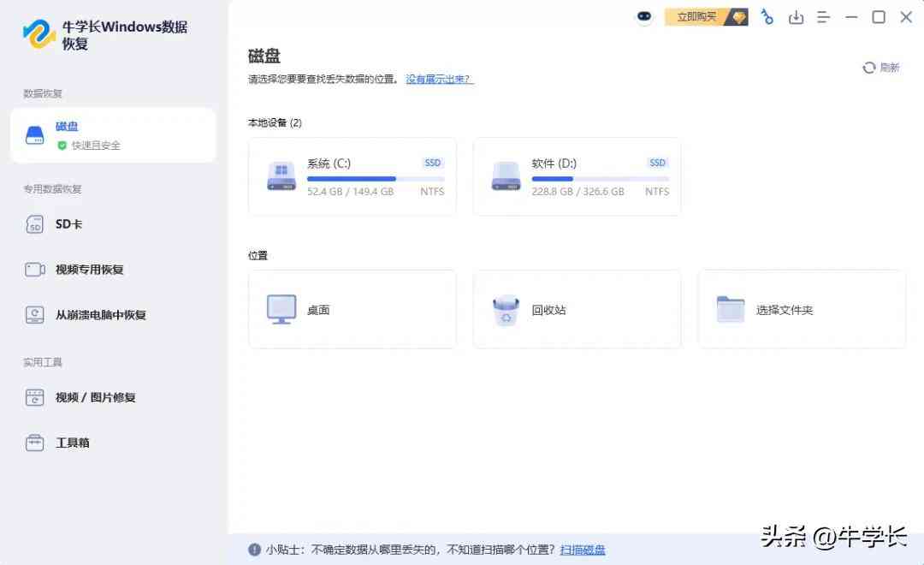Select the 系统 (C:) drive card
Screen dimensions: 924x565
pyautogui.click(x=352, y=176)
